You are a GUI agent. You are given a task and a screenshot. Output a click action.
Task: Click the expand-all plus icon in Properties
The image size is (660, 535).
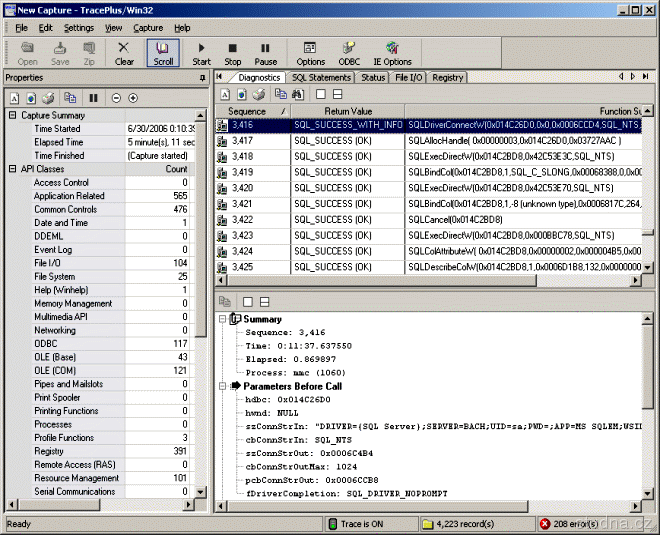point(133,98)
